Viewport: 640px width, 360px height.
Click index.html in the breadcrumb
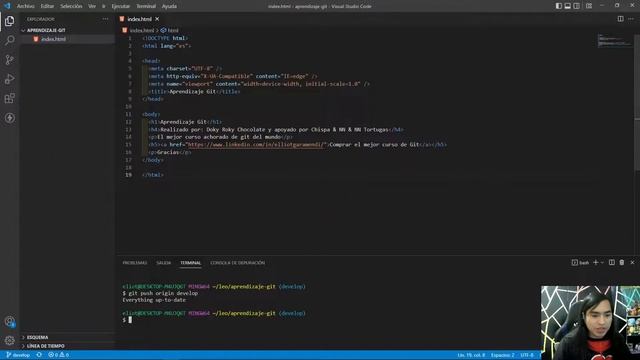pos(142,30)
